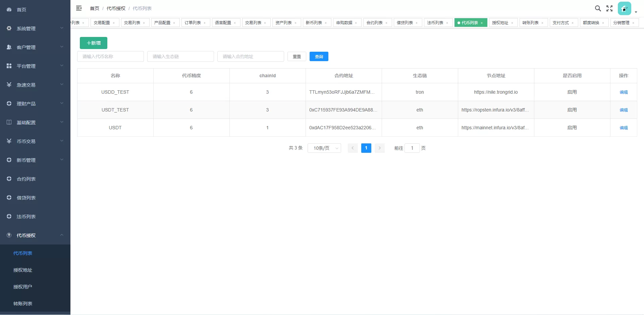The image size is (644, 315).
Task: Click the 新增 add button
Action: click(x=93, y=43)
